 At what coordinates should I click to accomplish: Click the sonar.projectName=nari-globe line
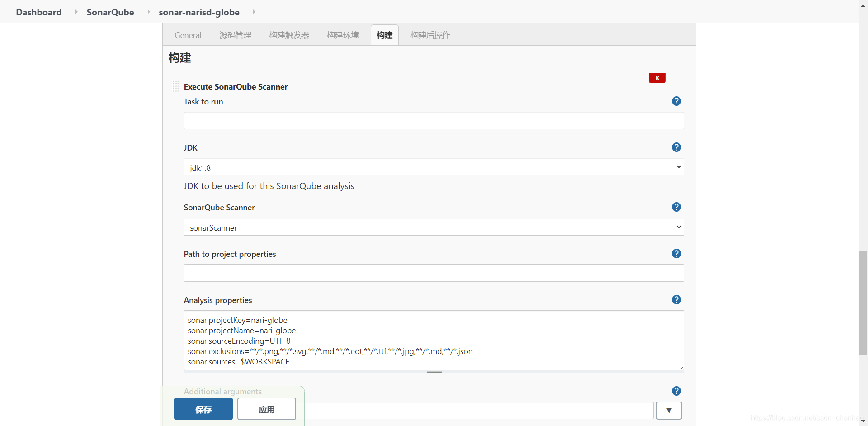pos(241,331)
